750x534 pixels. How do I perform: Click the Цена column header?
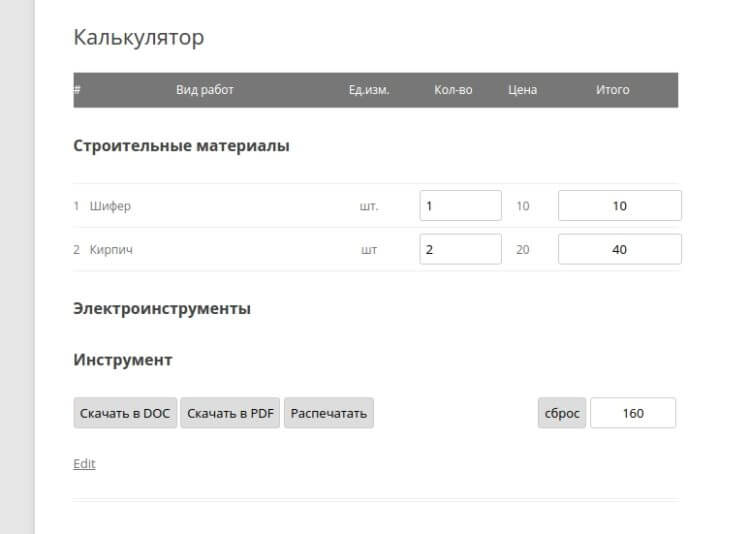[522, 90]
